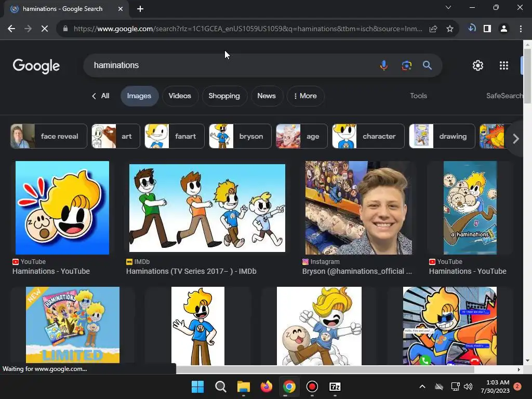
Task: Open the volume control in tray
Action: click(468, 387)
